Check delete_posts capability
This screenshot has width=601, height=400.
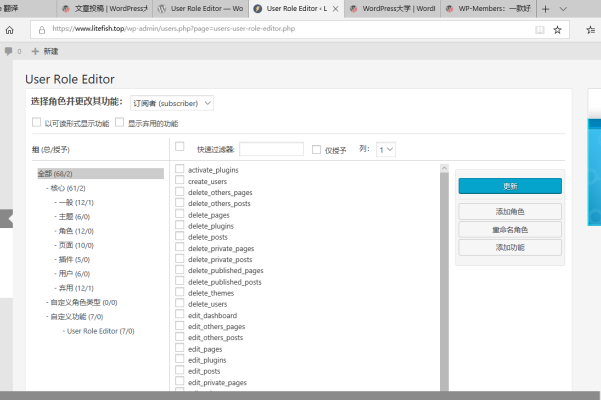coord(179,236)
